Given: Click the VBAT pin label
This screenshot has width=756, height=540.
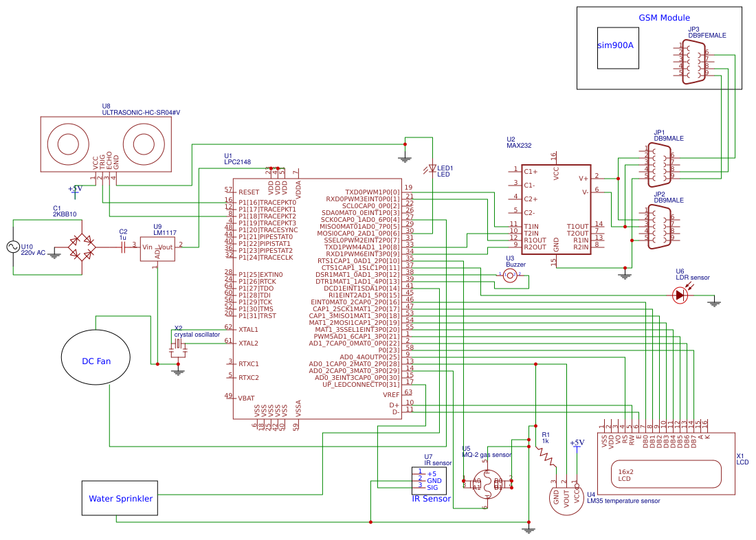Looking at the screenshot, I should tap(246, 398).
